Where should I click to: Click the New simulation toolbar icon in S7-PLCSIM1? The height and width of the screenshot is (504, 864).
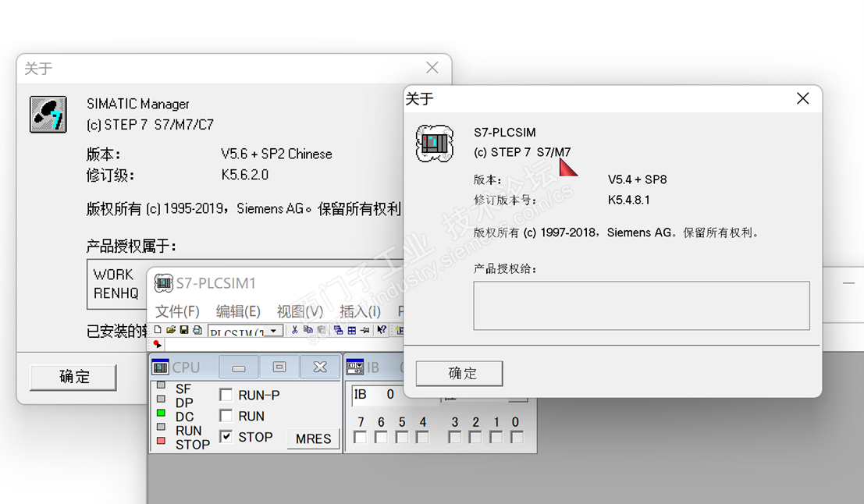point(158,329)
